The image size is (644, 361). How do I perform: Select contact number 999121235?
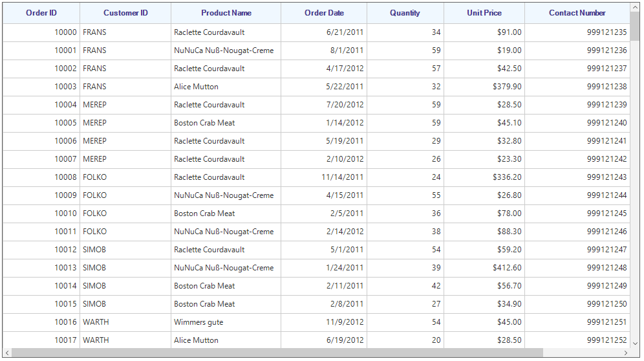point(577,32)
